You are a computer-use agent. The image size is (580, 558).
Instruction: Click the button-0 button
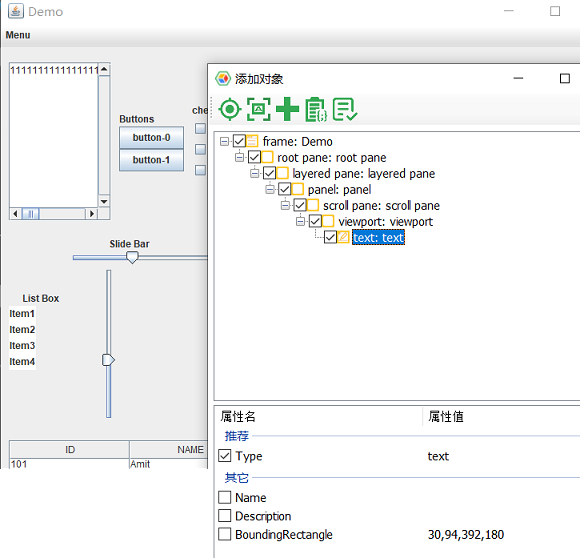tap(151, 138)
